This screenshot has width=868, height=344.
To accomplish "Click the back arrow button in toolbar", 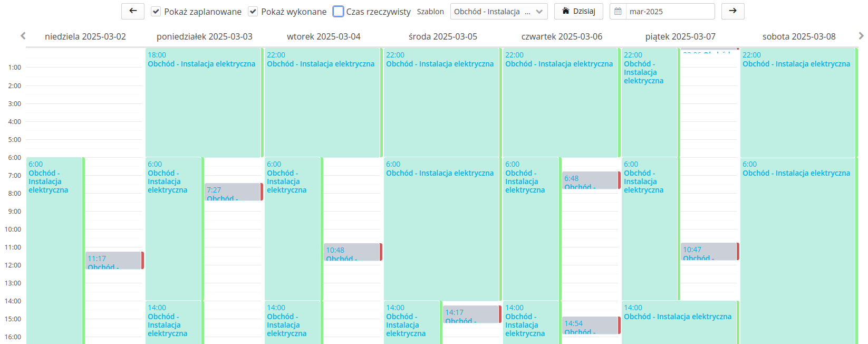I will (133, 11).
